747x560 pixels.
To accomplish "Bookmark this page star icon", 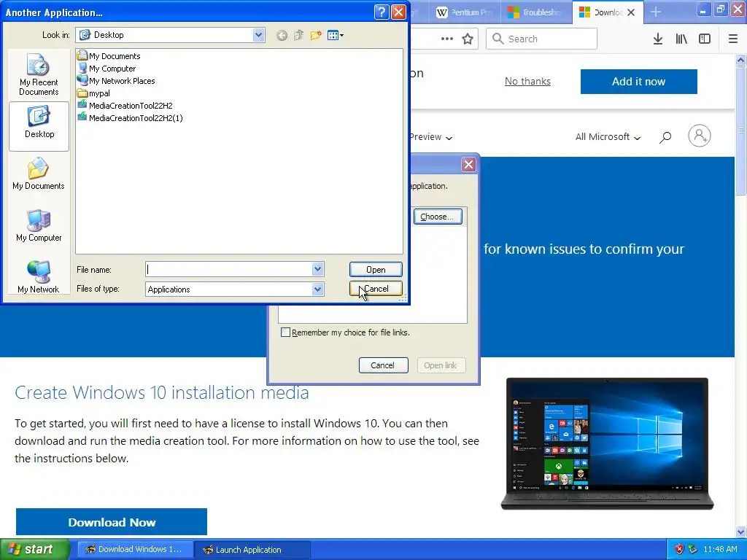I will pyautogui.click(x=468, y=39).
